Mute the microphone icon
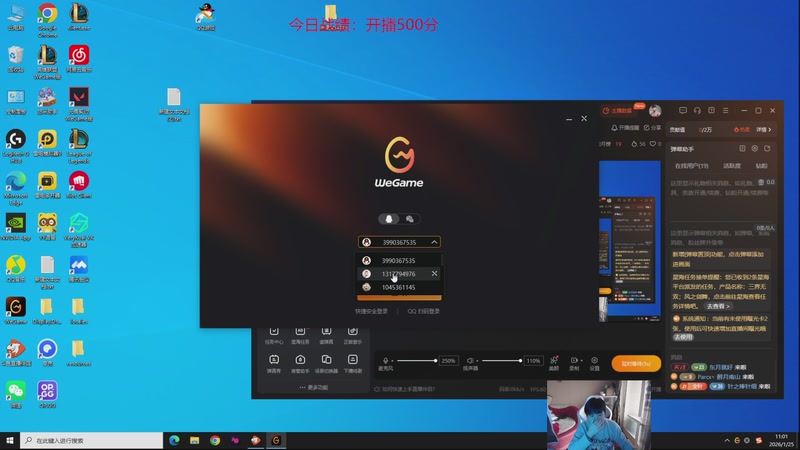Viewport: 800px width, 450px height. 385,361
